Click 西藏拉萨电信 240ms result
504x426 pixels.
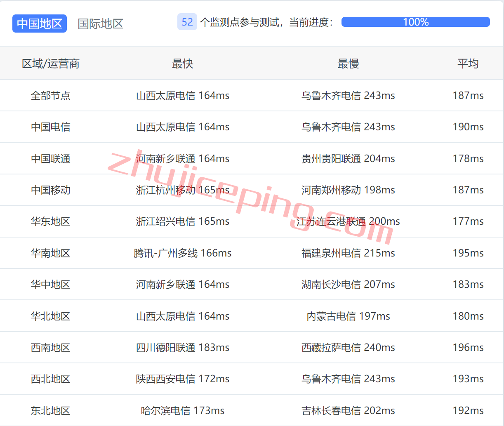348,347
